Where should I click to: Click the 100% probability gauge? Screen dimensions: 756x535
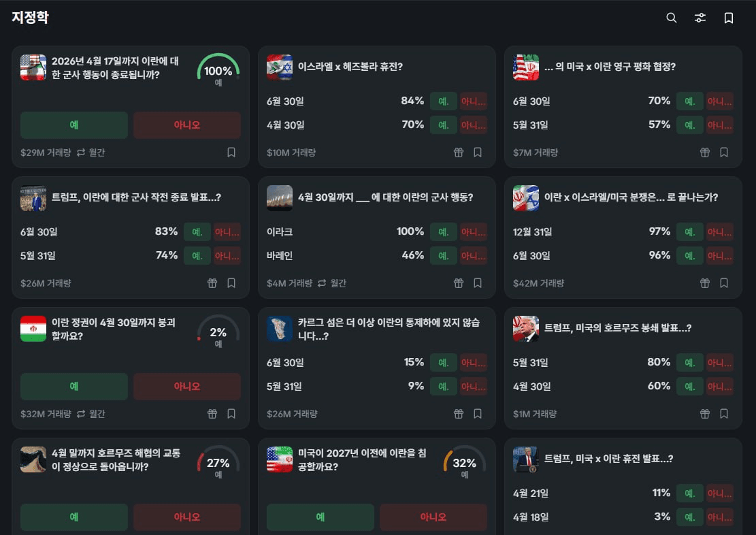[218, 71]
